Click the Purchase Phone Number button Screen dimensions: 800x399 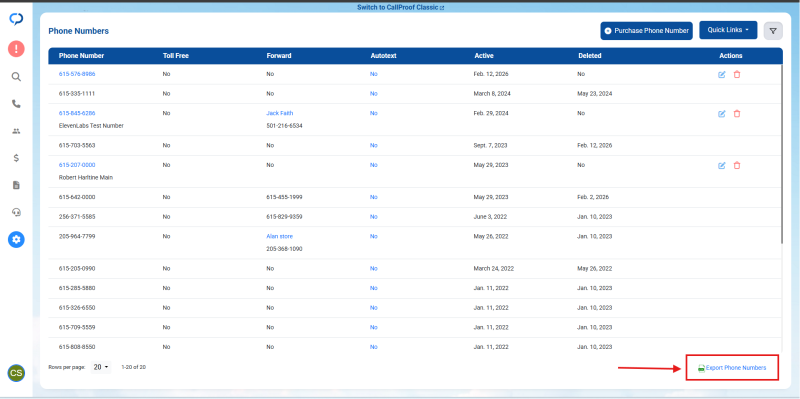tap(646, 31)
